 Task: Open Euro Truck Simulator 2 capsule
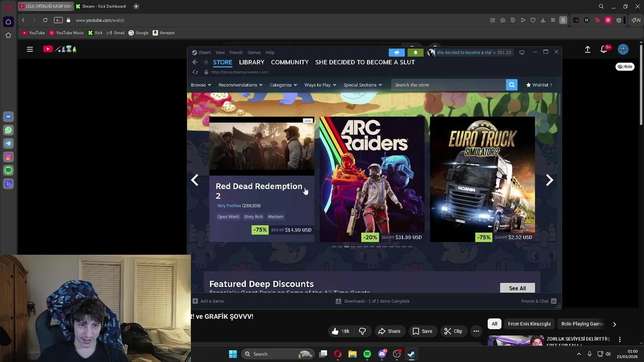[x=482, y=179]
